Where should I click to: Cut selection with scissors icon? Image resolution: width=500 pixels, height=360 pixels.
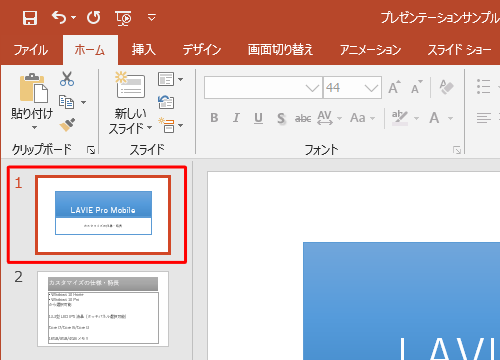67,79
